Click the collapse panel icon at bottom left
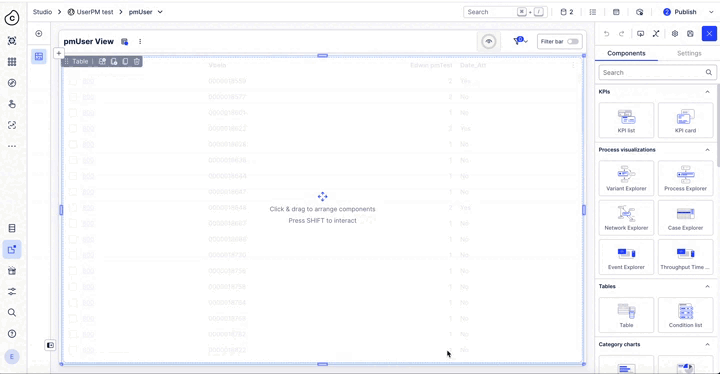 (51, 345)
